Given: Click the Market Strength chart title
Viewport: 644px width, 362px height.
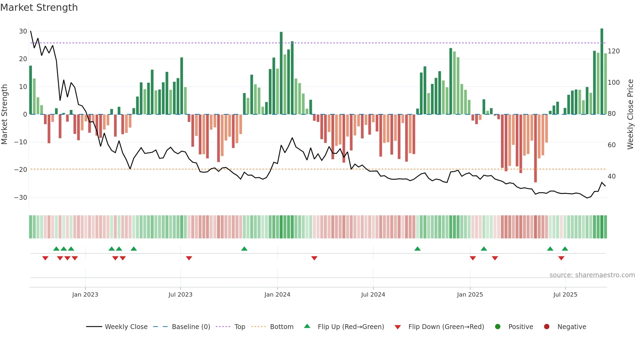Looking at the screenshot, I should pyautogui.click(x=39, y=8).
